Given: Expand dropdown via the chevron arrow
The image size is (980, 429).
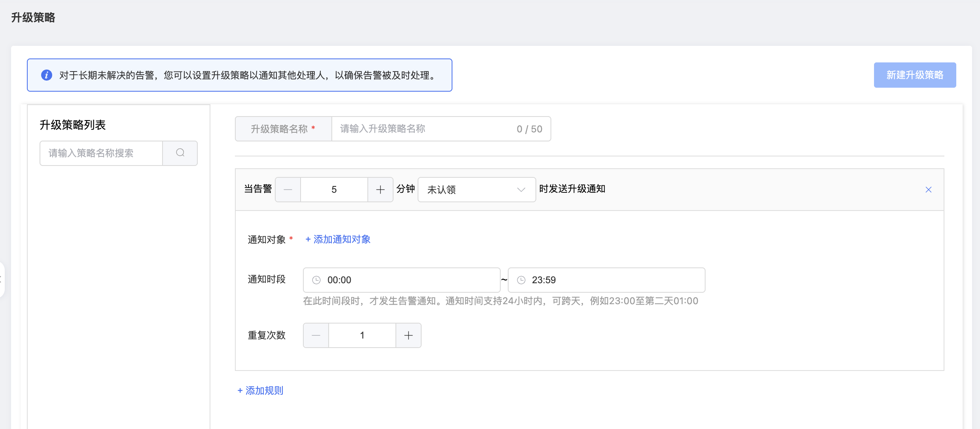Looking at the screenshot, I should pyautogui.click(x=521, y=190).
